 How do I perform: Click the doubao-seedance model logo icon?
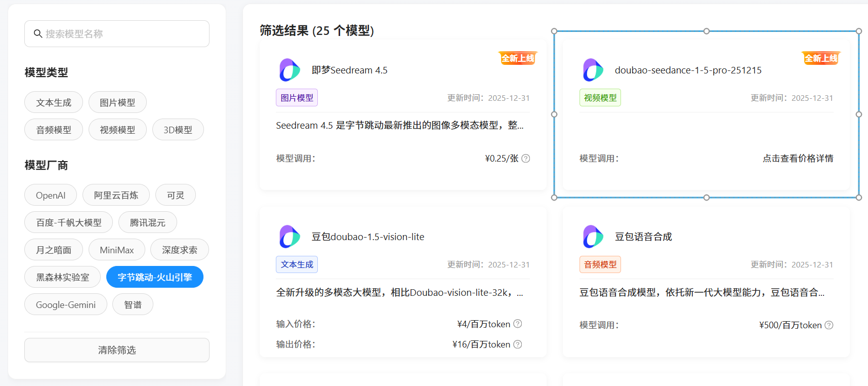(593, 70)
